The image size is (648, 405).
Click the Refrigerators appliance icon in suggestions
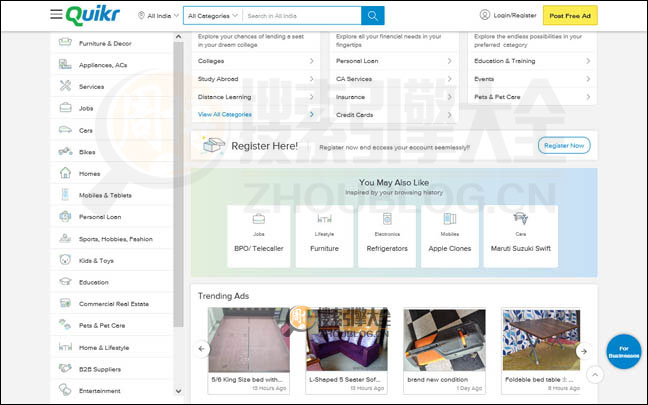[x=387, y=219]
